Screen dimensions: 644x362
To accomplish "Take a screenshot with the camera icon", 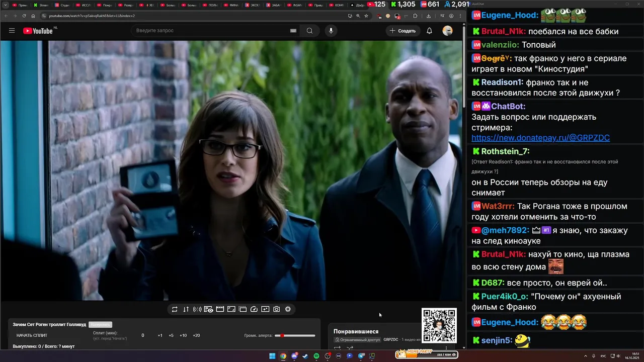I will (276, 309).
